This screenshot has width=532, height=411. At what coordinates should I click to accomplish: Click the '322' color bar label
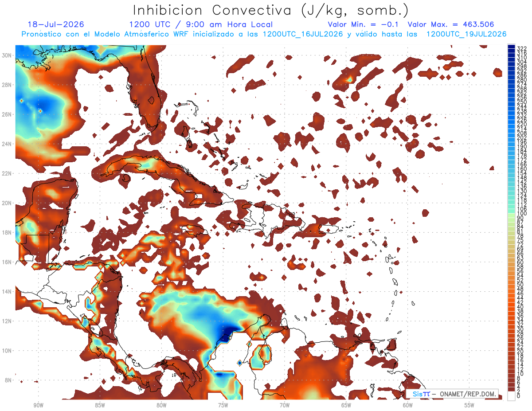[x=522, y=49]
